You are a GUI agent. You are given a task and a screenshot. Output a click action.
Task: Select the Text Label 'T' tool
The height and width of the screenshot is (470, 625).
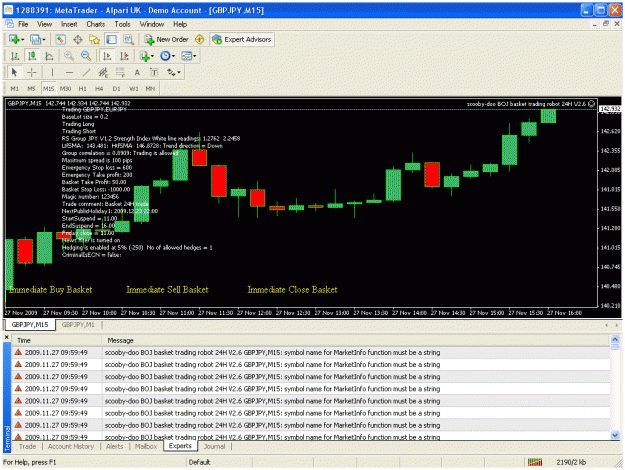(154, 72)
